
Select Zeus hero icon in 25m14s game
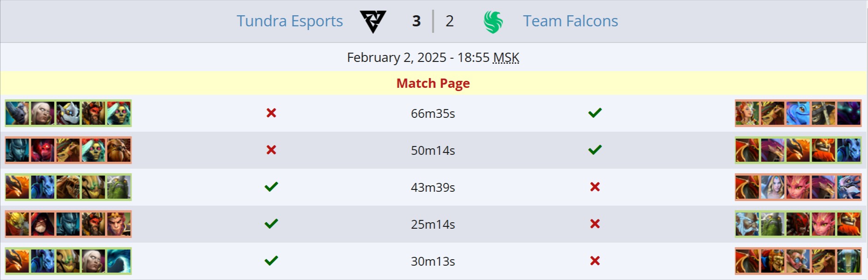click(747, 224)
